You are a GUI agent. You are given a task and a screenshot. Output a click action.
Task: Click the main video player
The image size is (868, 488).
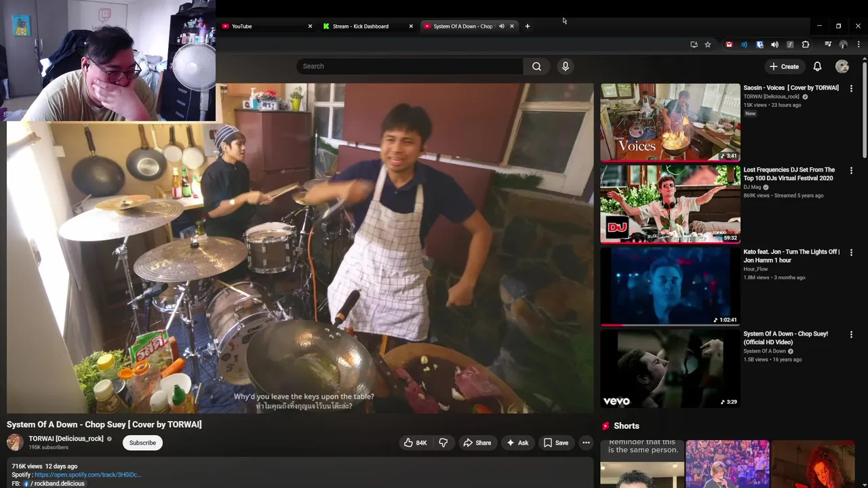pos(300,248)
